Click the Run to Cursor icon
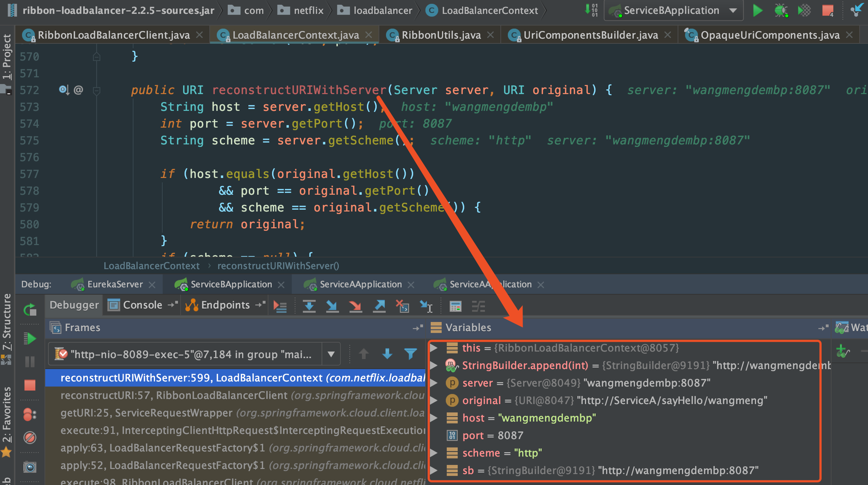This screenshot has width=868, height=485. pyautogui.click(x=426, y=306)
